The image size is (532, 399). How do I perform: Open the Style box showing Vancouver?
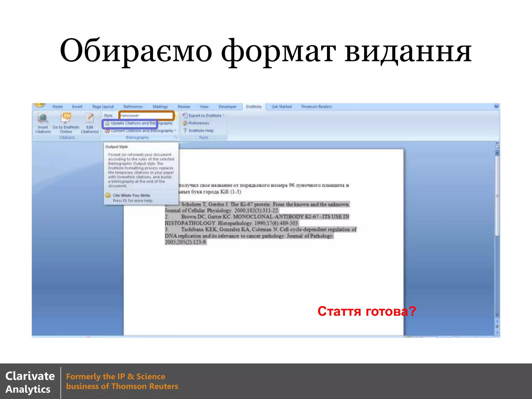146,116
